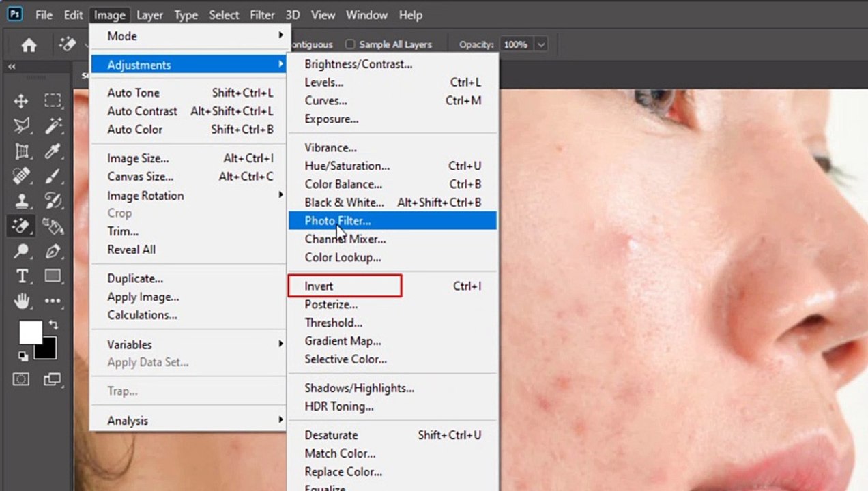
Task: Select the Polygonal Lasso tool
Action: [x=21, y=126]
